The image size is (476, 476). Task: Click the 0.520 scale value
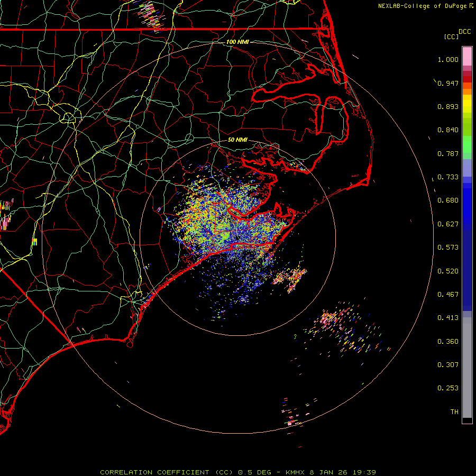tap(448, 271)
